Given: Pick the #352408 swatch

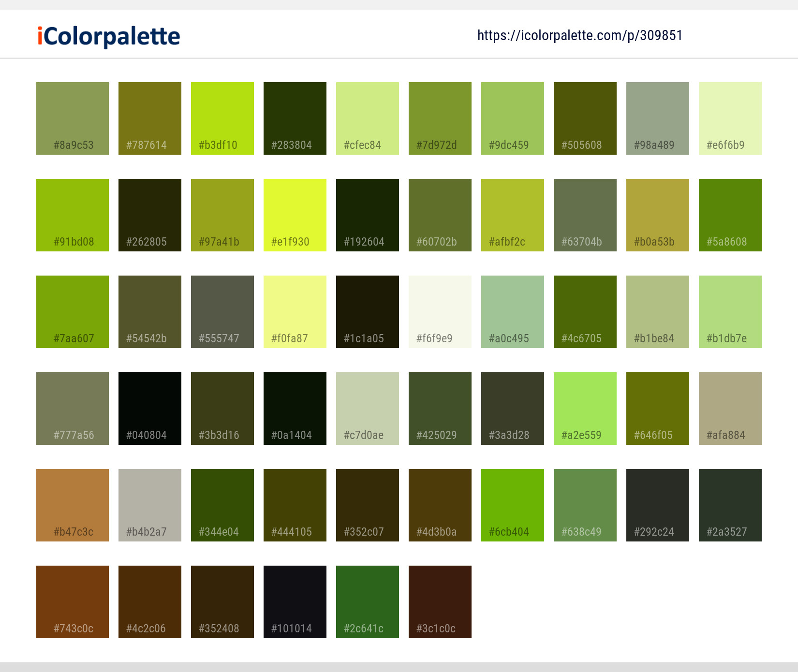Looking at the screenshot, I should (x=222, y=602).
